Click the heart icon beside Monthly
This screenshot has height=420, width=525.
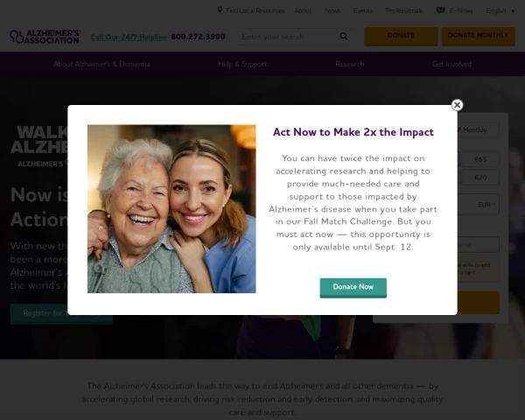[x=459, y=129]
